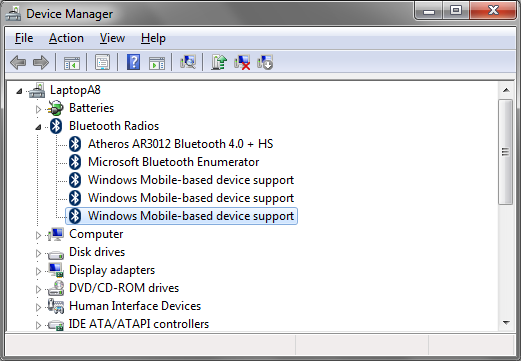Screen dimensions: 521x361
Task: Click the Human Interface Devices icon
Action: coord(56,306)
